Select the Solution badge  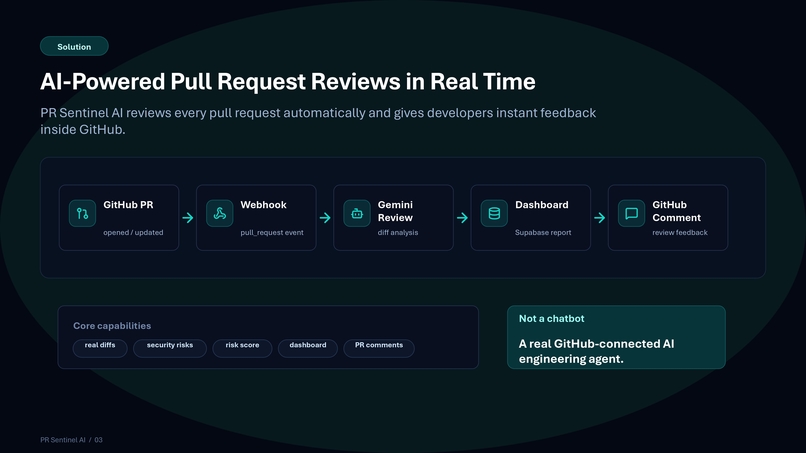[74, 46]
